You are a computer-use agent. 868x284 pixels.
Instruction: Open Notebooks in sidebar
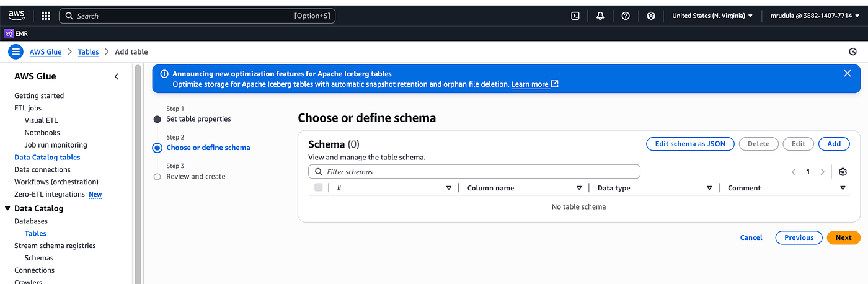42,133
